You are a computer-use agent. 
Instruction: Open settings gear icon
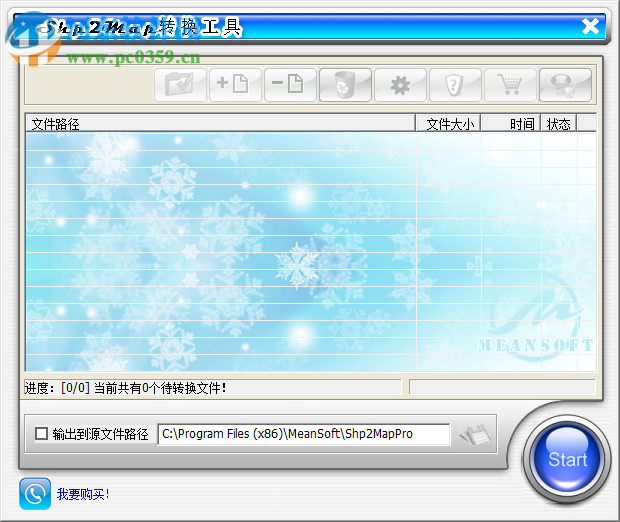click(x=400, y=85)
